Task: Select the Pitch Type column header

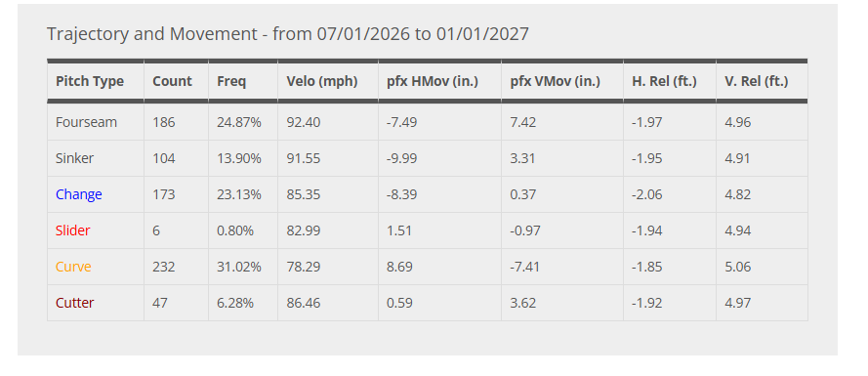Action: tap(90, 81)
